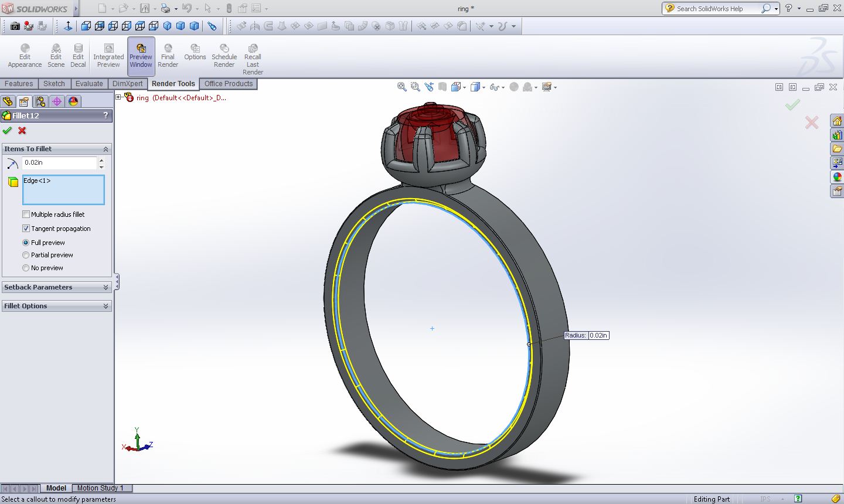Click the Normal To view icon
This screenshot has width=844, height=504.
68,26
